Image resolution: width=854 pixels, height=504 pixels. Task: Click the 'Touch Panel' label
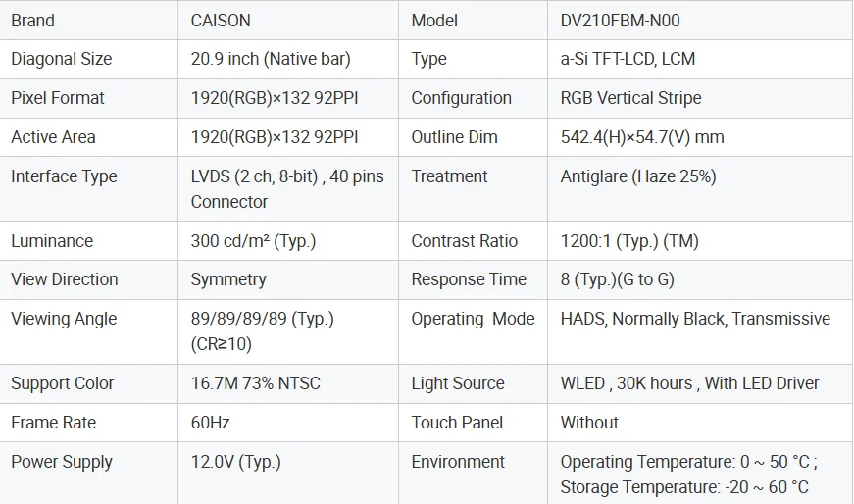(x=457, y=423)
